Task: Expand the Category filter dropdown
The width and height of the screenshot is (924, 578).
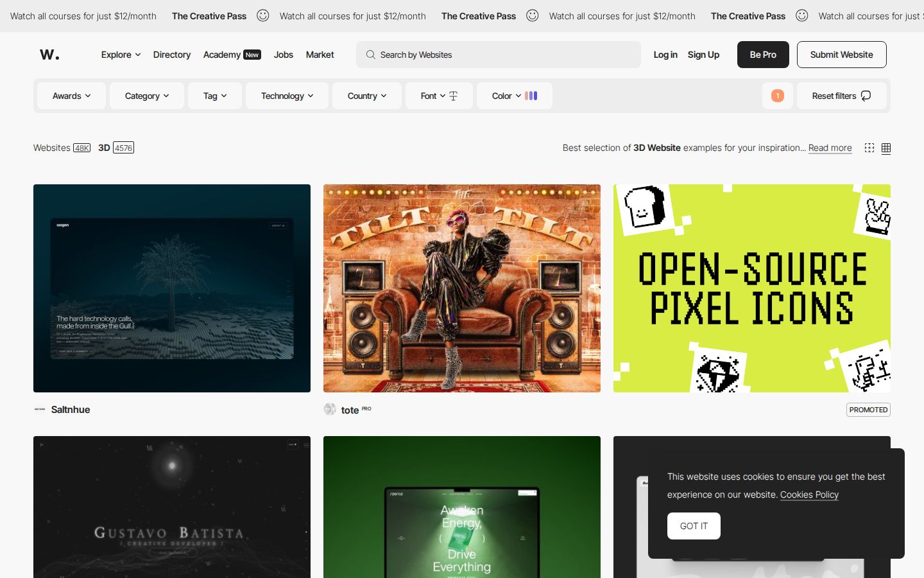Action: [147, 96]
